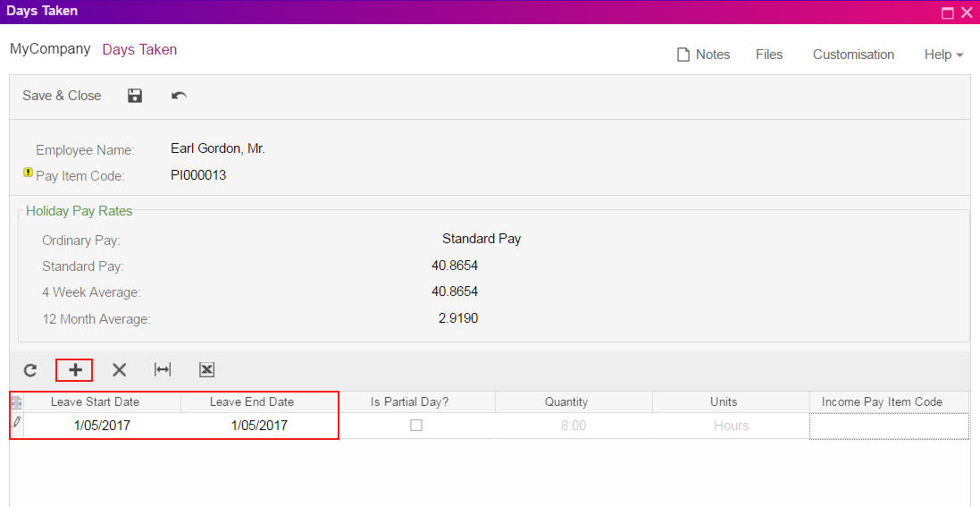
Task: Click the Holiday Pay Rates group title
Action: pos(79,211)
